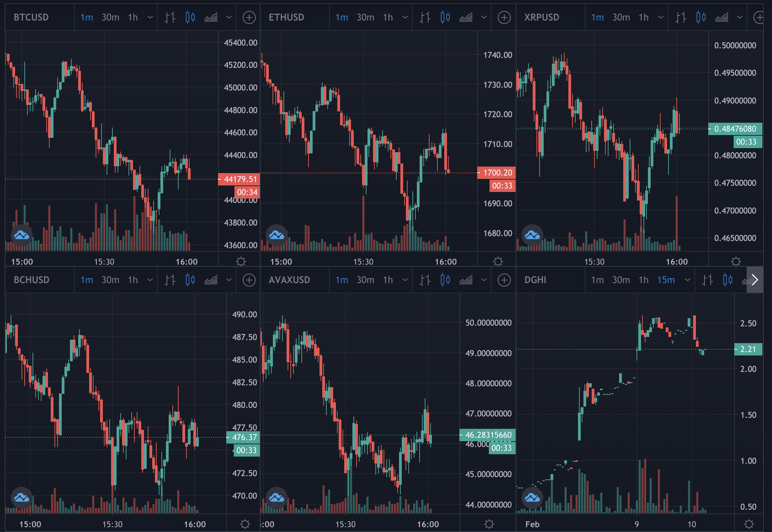Image resolution: width=772 pixels, height=532 pixels.
Task: Select candlestick style on ETHUSD chart
Action: [x=445, y=17]
